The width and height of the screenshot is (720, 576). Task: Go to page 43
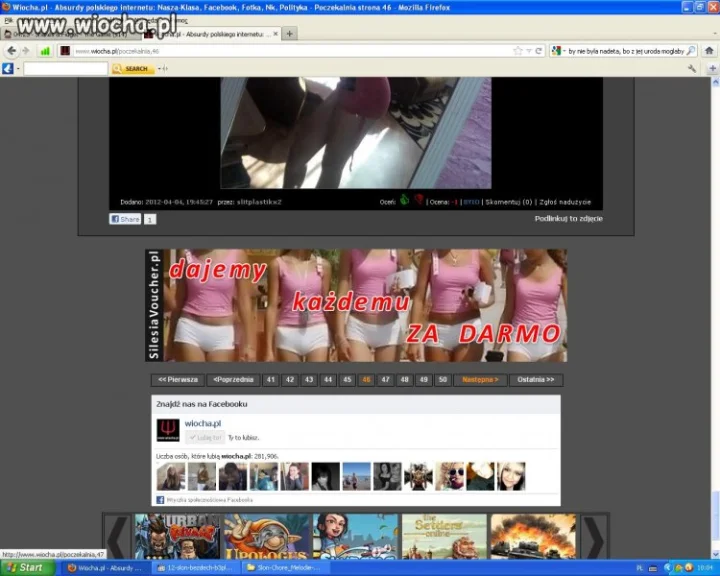pos(309,380)
